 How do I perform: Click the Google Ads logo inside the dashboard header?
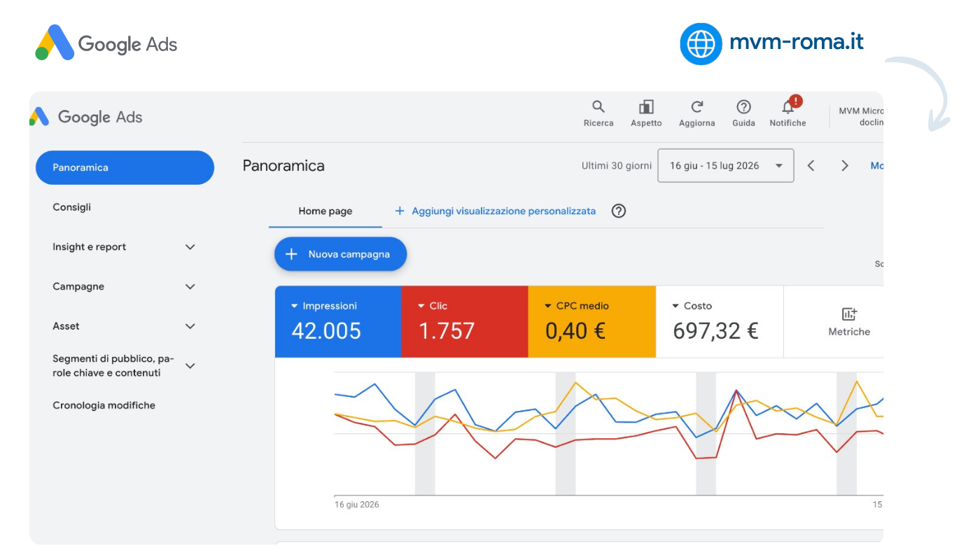tap(86, 117)
